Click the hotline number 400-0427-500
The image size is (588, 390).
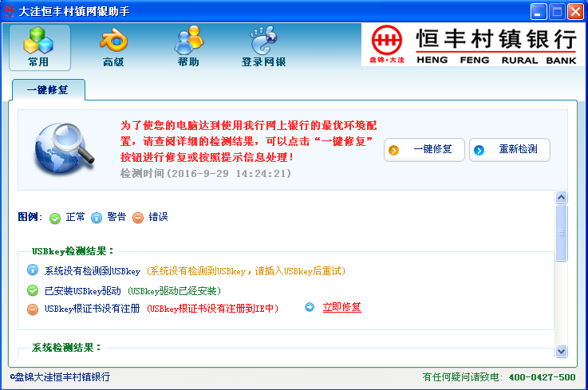pos(542,377)
